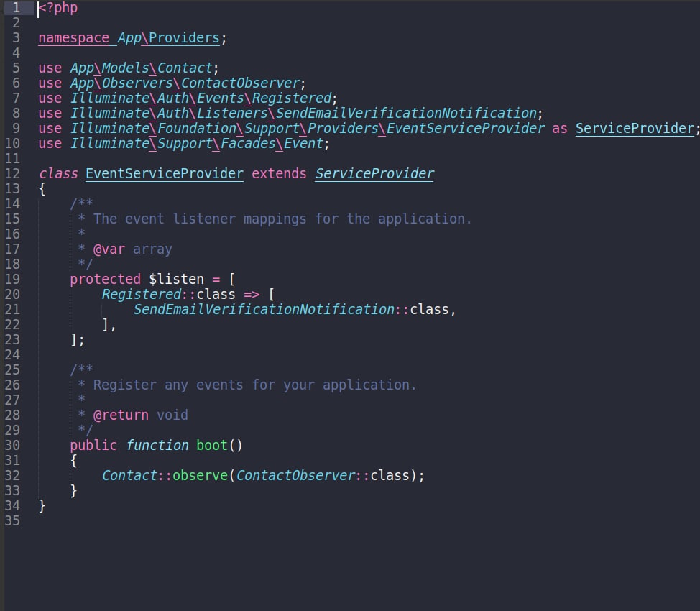The height and width of the screenshot is (611, 700).
Task: Click 'Event' at end of line 10
Action: (303, 144)
